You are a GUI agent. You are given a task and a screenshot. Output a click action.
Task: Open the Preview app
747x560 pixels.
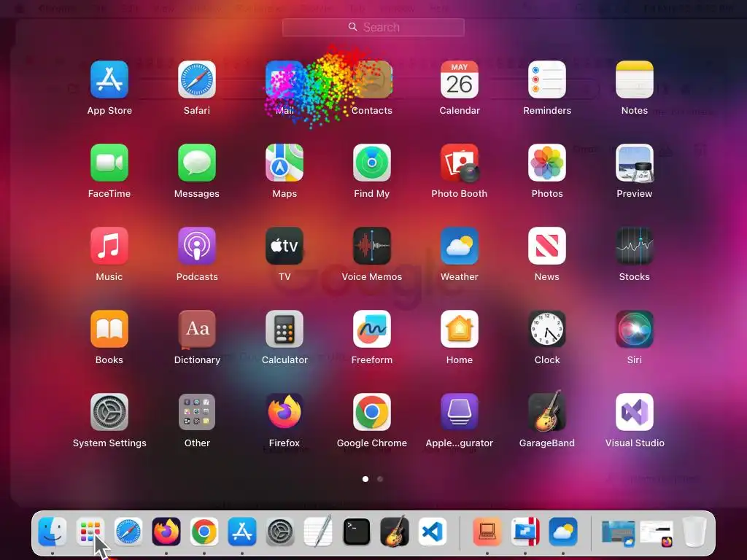coord(635,163)
